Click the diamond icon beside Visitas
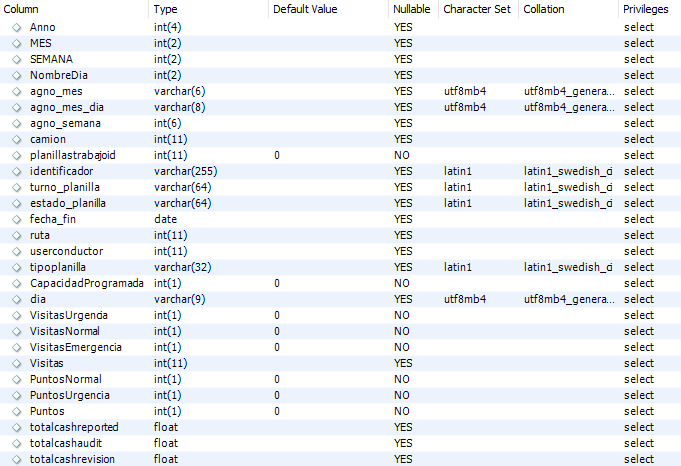Viewport: 681px width, 466px height. coord(17,364)
